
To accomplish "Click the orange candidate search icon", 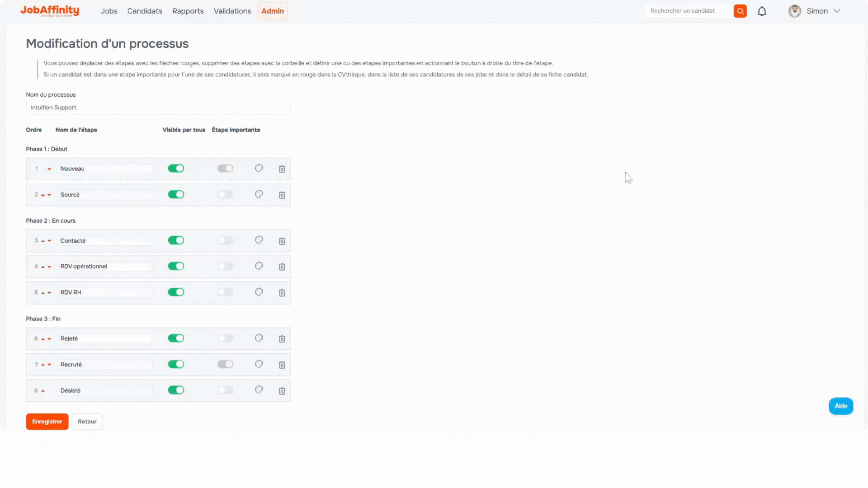I will 740,11.
